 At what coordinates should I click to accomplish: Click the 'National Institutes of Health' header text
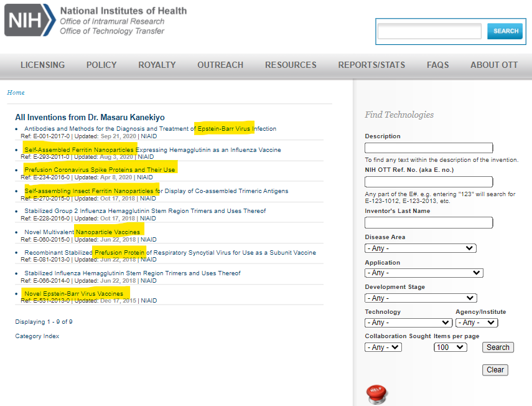tap(123, 11)
